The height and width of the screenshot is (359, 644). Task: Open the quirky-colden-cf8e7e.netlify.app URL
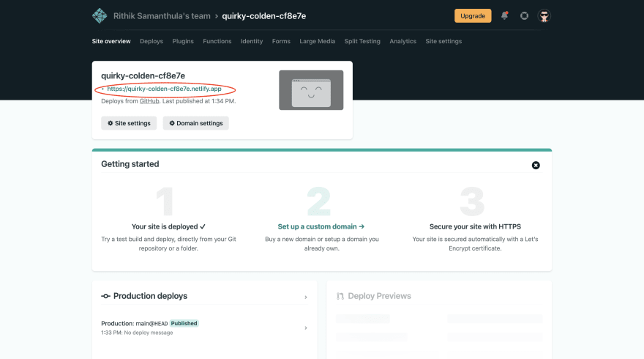tap(164, 89)
